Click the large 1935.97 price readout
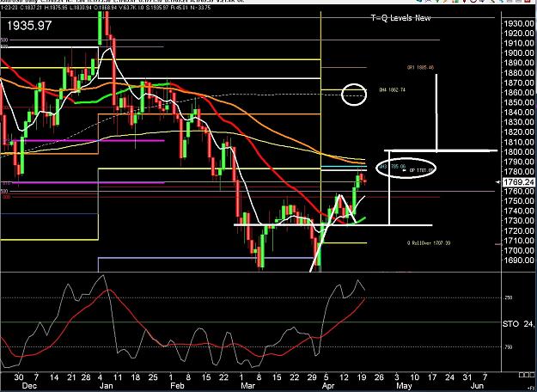 29,26
